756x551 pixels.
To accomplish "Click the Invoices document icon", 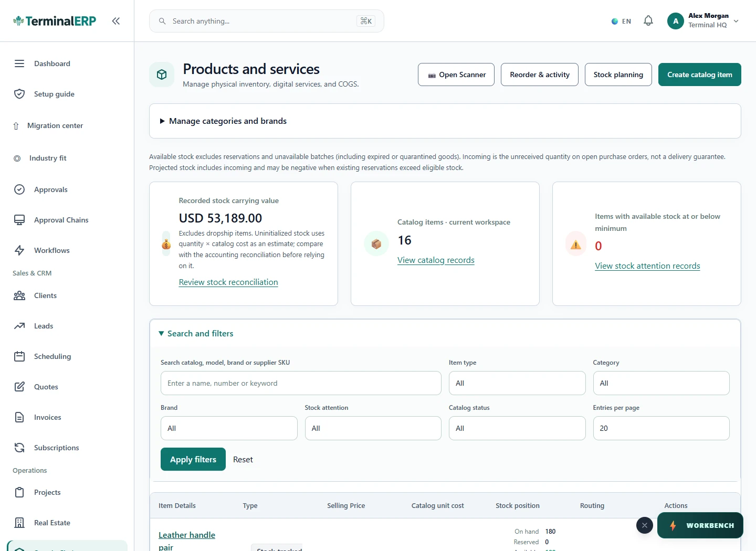I will tap(19, 417).
